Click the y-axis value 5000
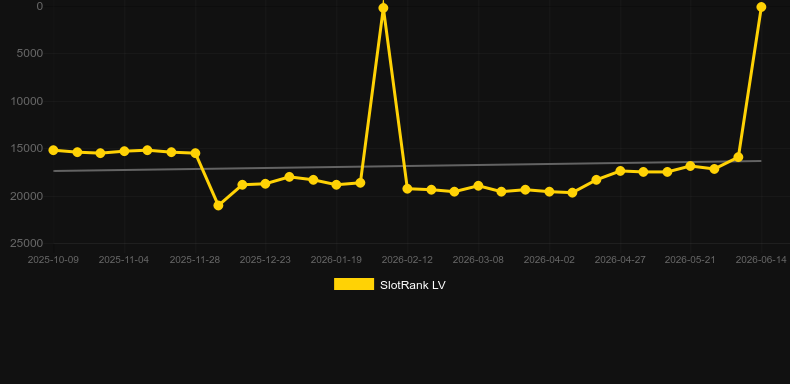The width and height of the screenshot is (790, 384). [x=30, y=53]
